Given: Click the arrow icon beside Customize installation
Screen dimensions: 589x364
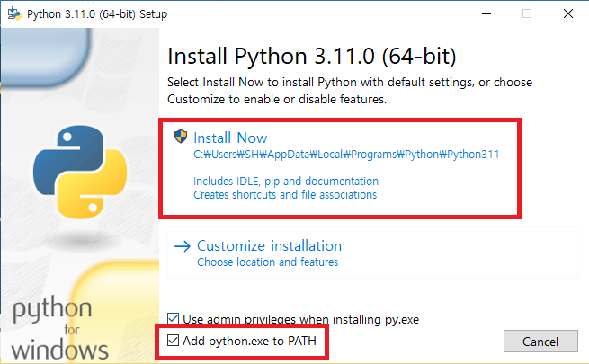Looking at the screenshot, I should pyautogui.click(x=183, y=246).
